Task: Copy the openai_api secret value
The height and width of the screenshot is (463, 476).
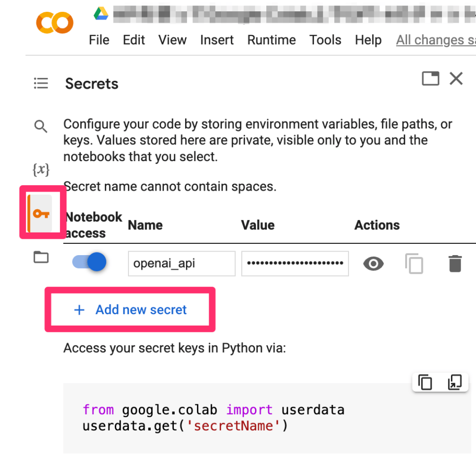Action: click(x=415, y=264)
